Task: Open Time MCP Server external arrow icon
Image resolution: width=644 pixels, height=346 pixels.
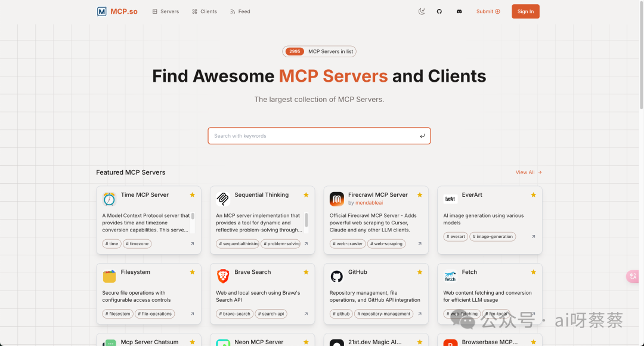Action: pyautogui.click(x=192, y=243)
